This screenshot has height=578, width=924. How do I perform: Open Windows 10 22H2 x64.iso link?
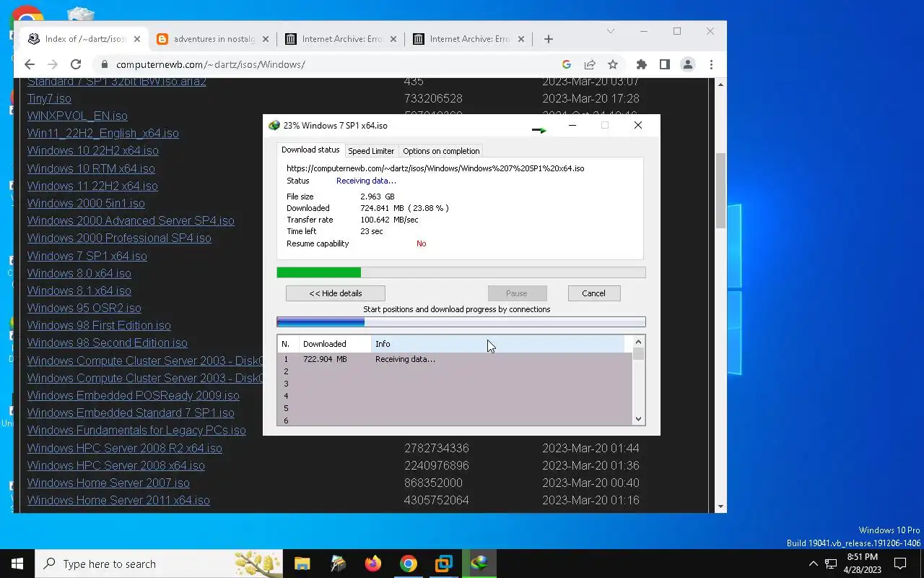point(93,150)
